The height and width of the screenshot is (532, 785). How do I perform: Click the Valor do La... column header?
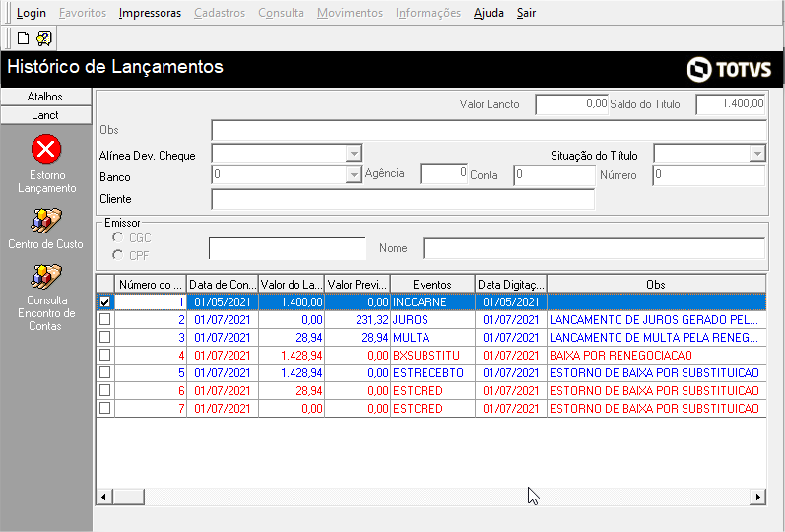click(292, 285)
